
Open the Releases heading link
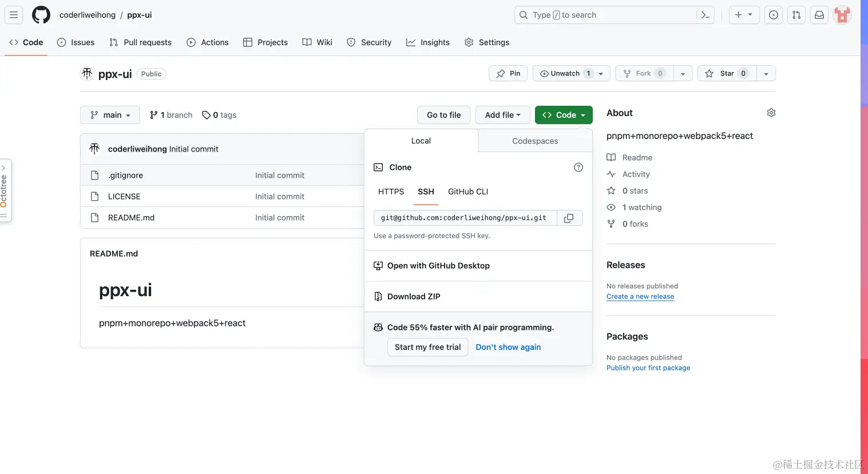625,265
